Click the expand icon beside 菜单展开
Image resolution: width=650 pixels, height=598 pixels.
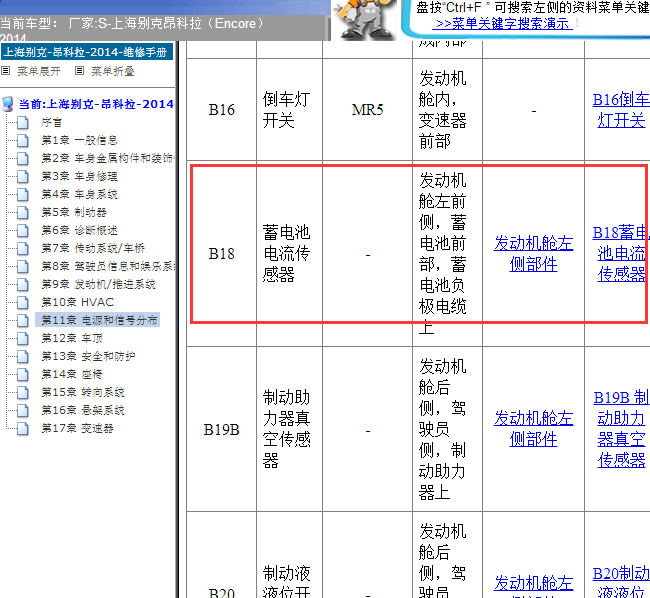(5, 71)
